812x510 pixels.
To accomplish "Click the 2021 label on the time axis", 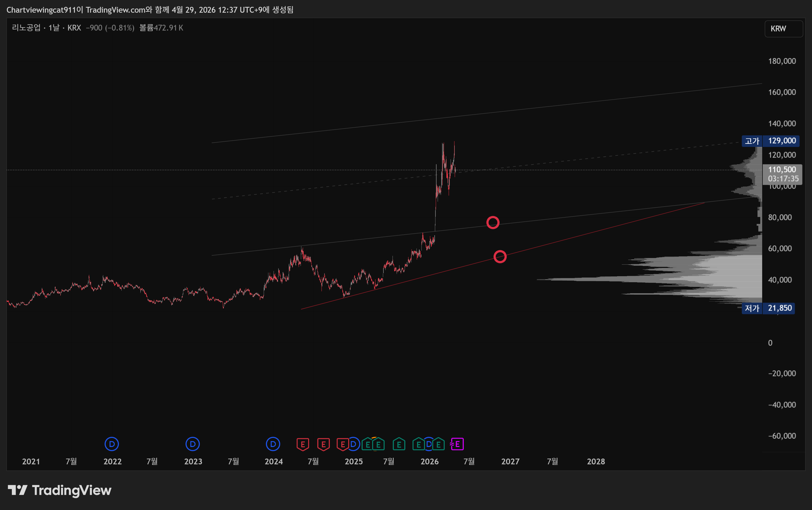I will pyautogui.click(x=31, y=462).
